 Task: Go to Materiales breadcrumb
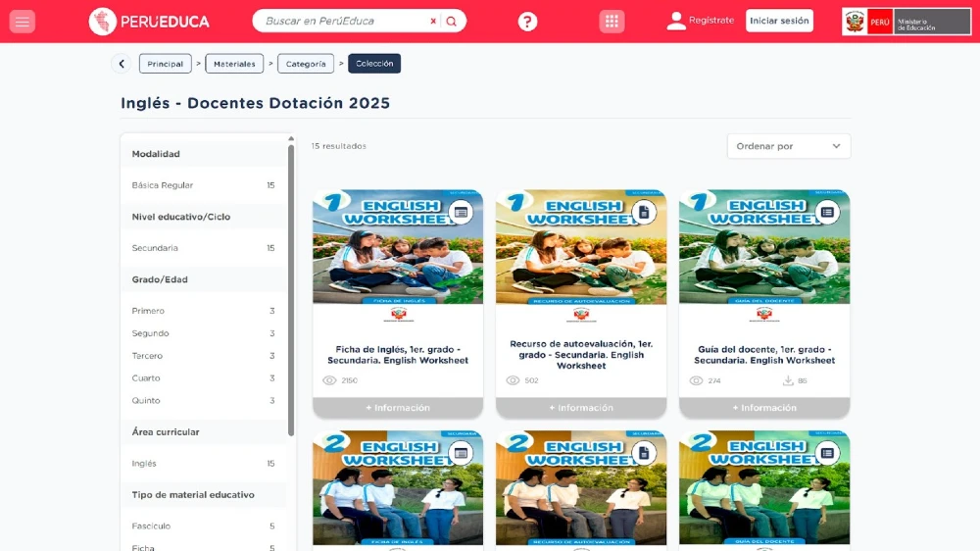click(234, 64)
